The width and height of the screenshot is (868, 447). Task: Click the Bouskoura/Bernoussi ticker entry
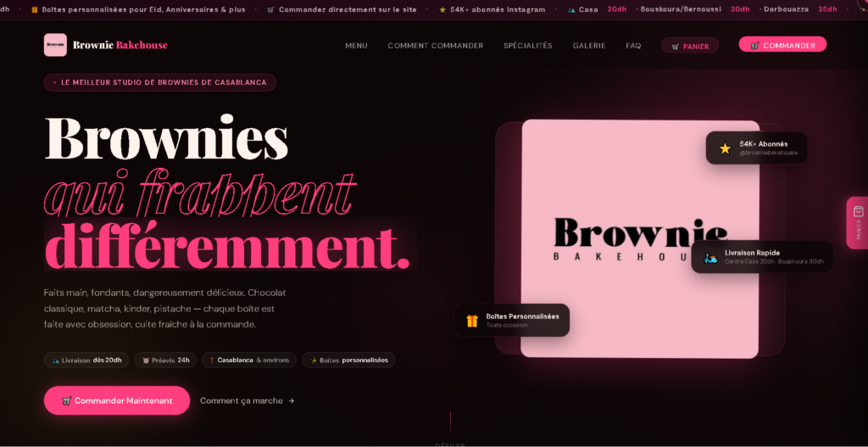681,9
